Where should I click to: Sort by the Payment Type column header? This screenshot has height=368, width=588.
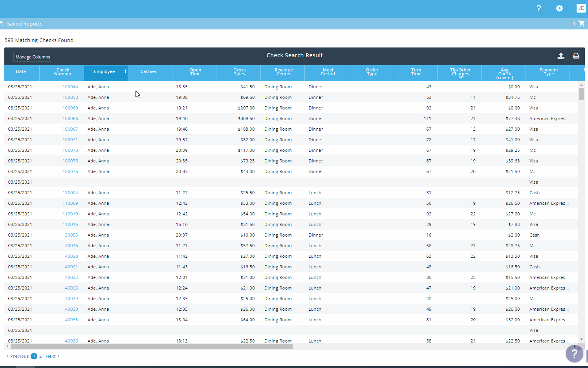pos(548,72)
